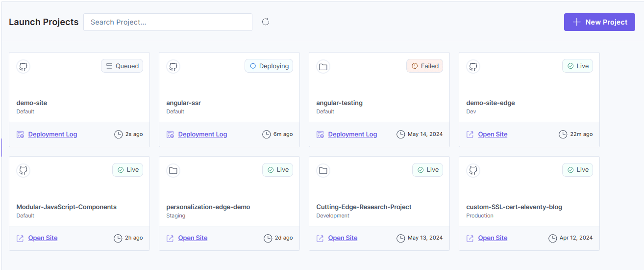Screen dimensions: 644x270
Task: Open Site for demo-site-edge
Action: coord(493,134)
